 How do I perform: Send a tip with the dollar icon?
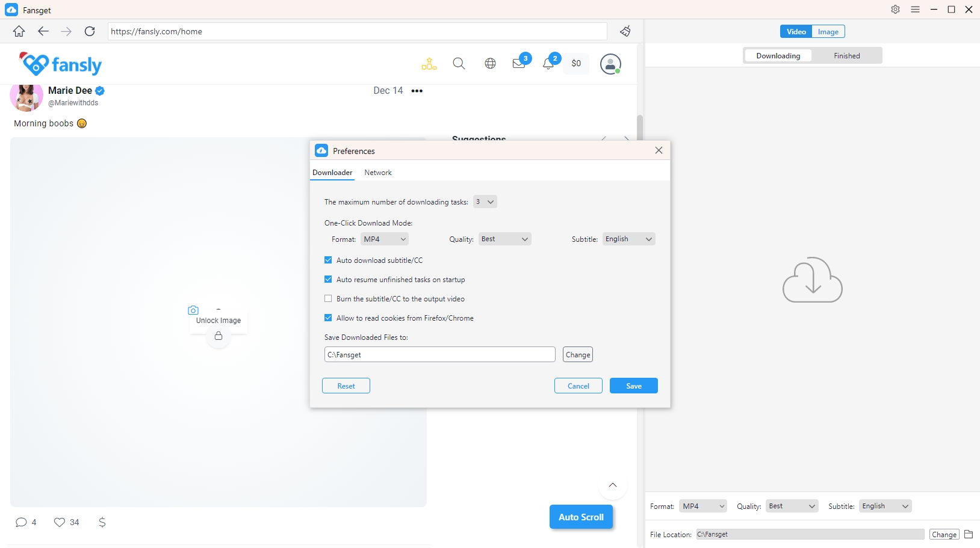pos(102,522)
